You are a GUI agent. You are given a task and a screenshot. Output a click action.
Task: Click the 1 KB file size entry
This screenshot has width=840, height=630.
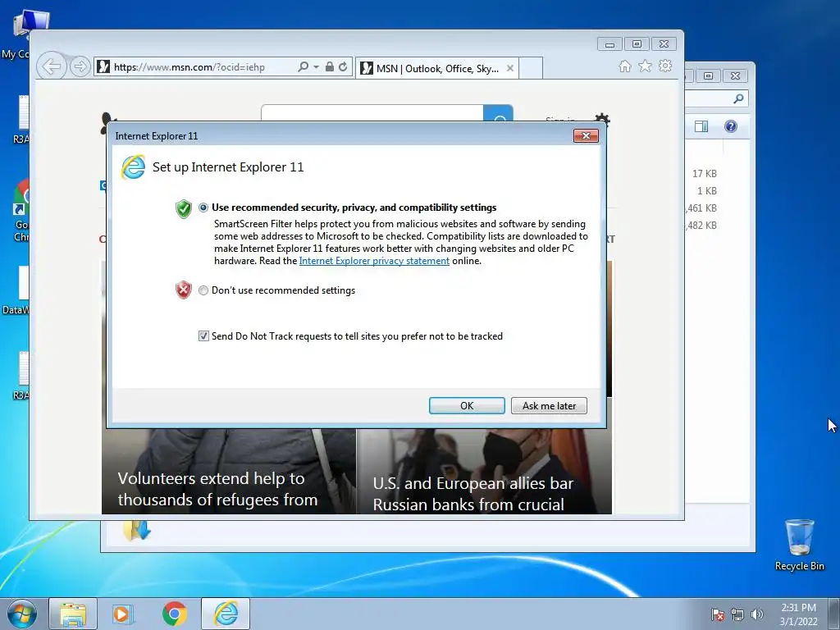tap(706, 190)
